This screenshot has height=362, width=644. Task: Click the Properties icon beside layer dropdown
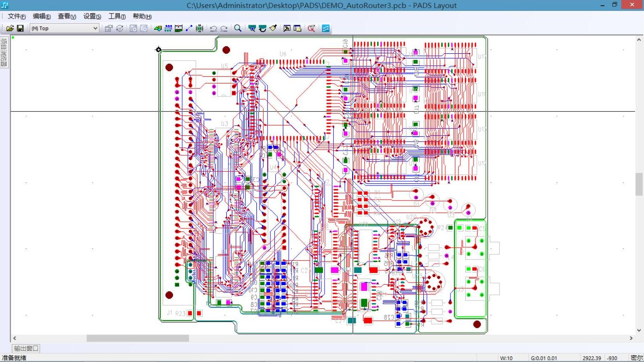(x=108, y=28)
